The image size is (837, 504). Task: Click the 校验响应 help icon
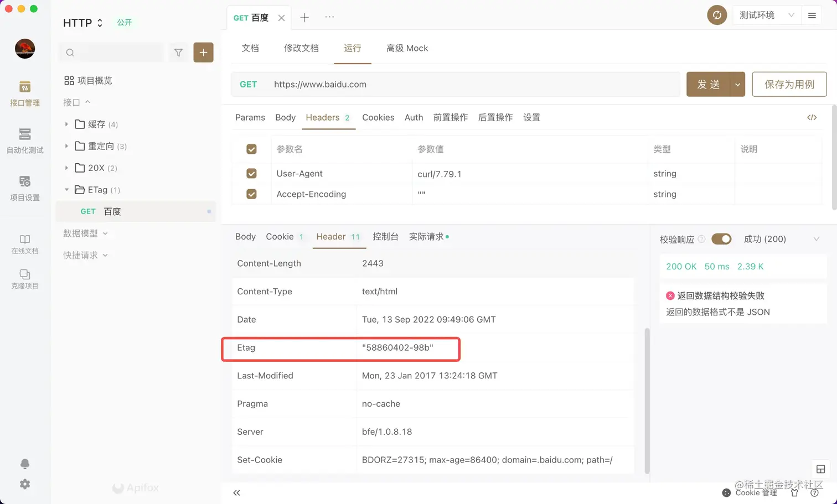[701, 239]
